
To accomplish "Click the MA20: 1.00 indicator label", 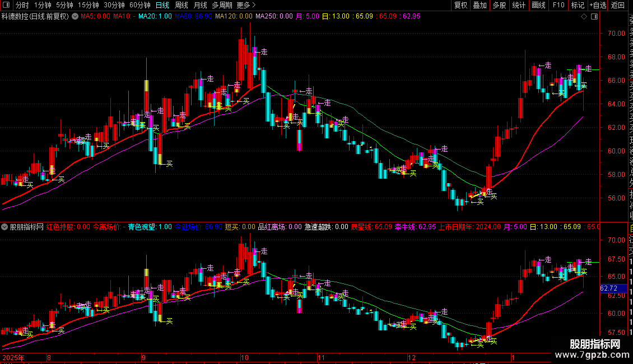I will pos(155,17).
